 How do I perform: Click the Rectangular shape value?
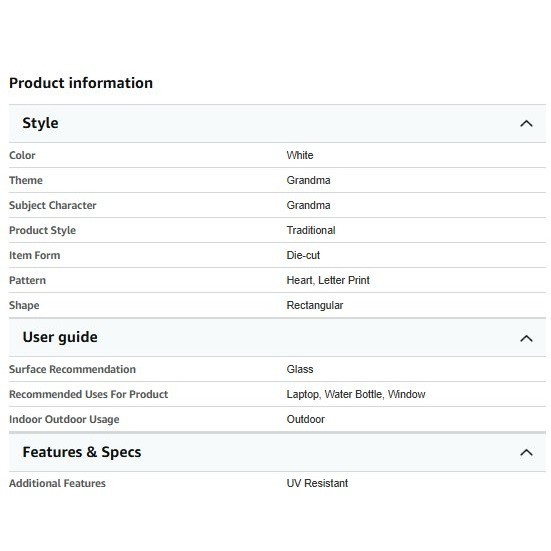tap(315, 305)
